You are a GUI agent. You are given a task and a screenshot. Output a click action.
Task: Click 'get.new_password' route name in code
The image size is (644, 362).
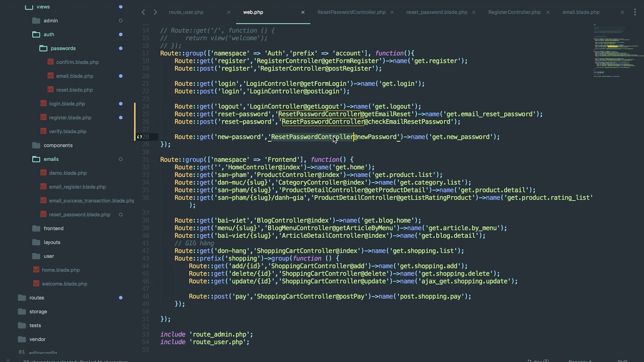(461, 137)
